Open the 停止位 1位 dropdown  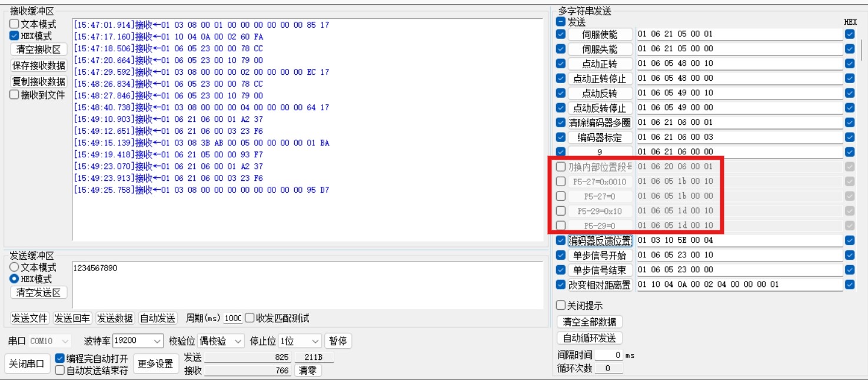(x=300, y=341)
